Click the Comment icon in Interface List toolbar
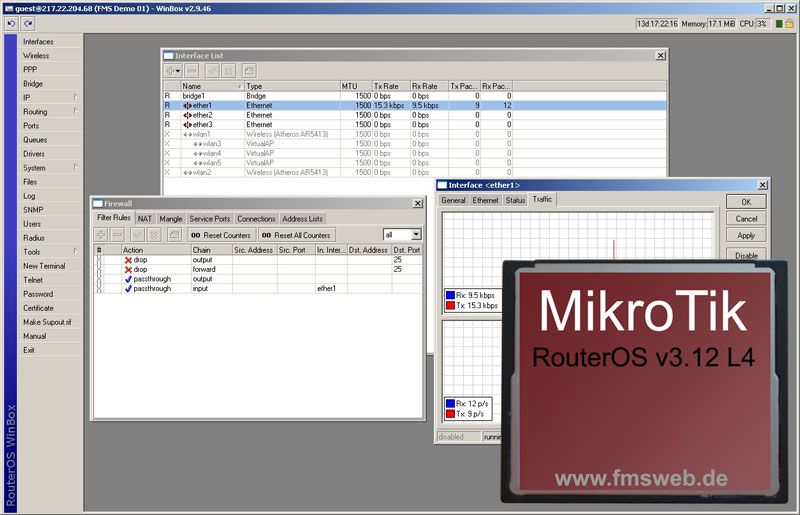 (249, 71)
